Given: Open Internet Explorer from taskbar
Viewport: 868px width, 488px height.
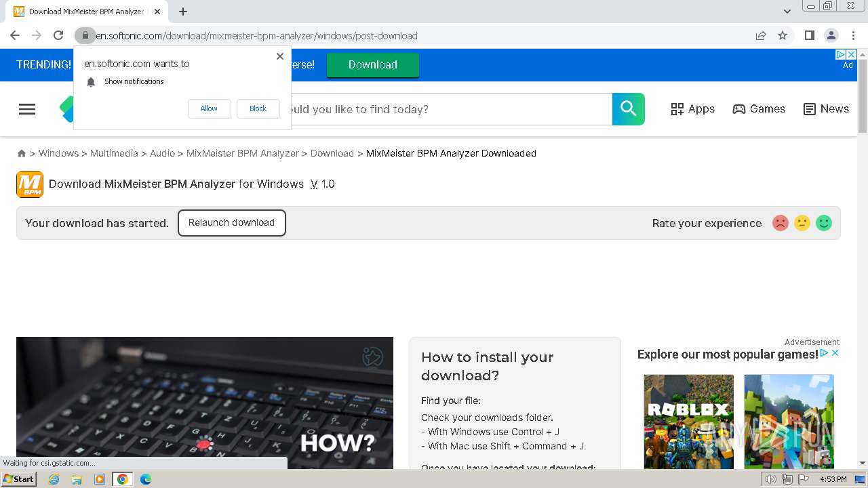Looking at the screenshot, I should pyautogui.click(x=54, y=479).
